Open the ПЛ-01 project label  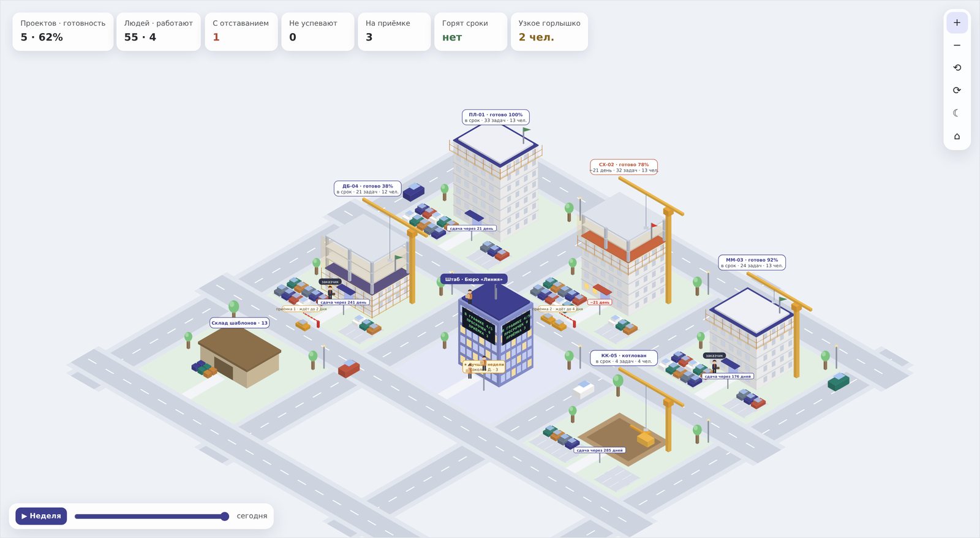tap(496, 117)
